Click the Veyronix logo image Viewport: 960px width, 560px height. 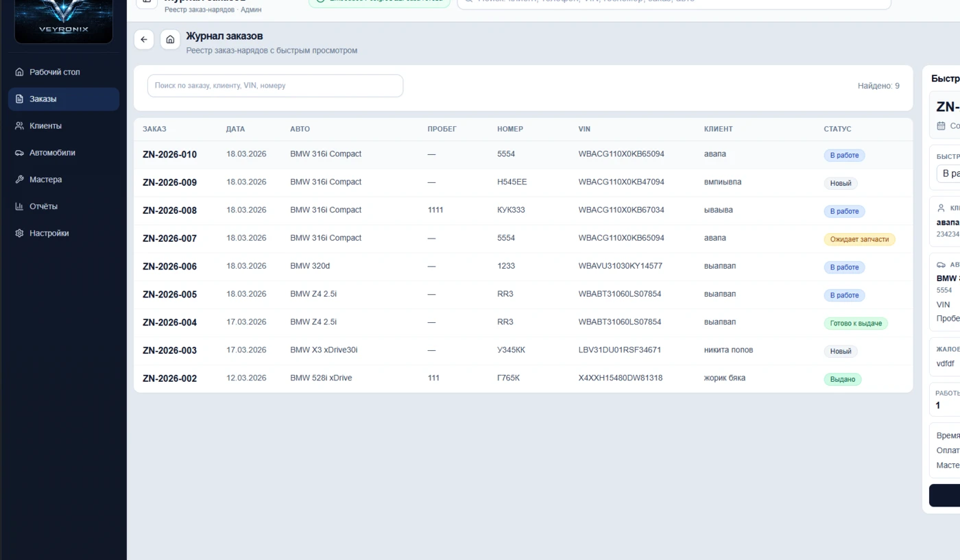point(63,21)
